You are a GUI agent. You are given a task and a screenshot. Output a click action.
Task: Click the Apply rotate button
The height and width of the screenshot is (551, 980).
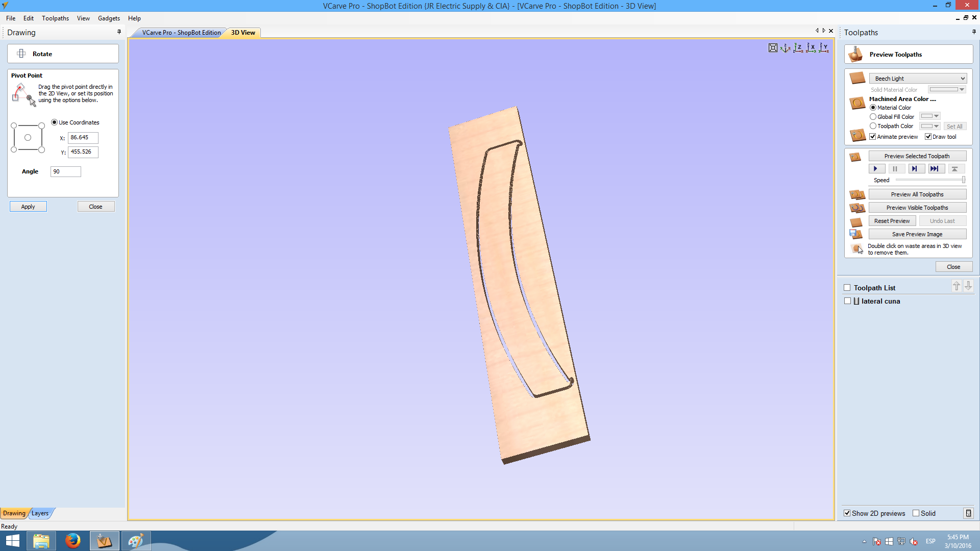(28, 207)
